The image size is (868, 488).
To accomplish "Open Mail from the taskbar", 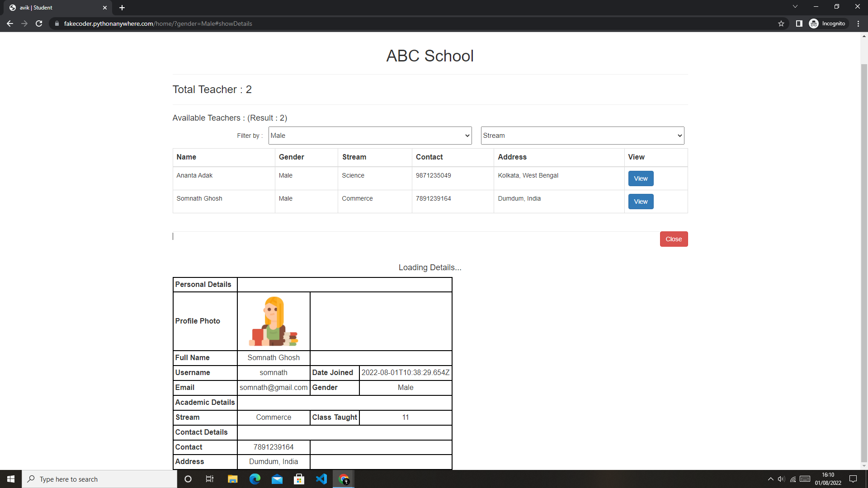I will click(277, 479).
